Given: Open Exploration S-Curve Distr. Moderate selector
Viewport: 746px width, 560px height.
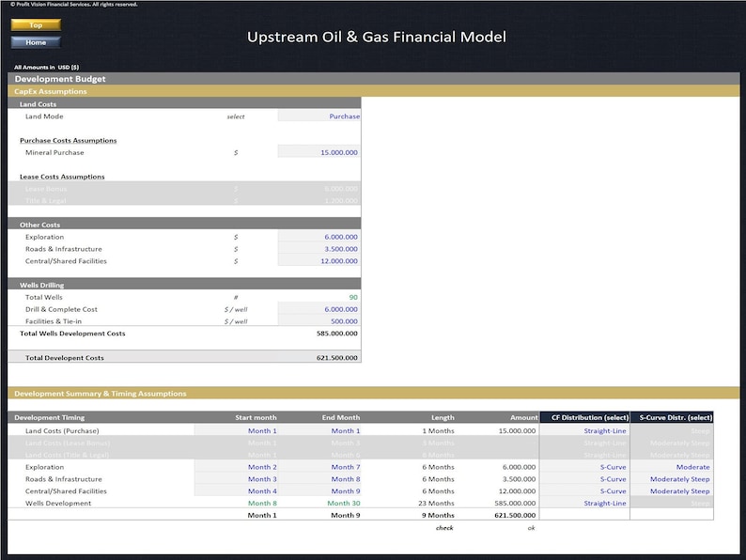Looking at the screenshot, I should point(672,467).
